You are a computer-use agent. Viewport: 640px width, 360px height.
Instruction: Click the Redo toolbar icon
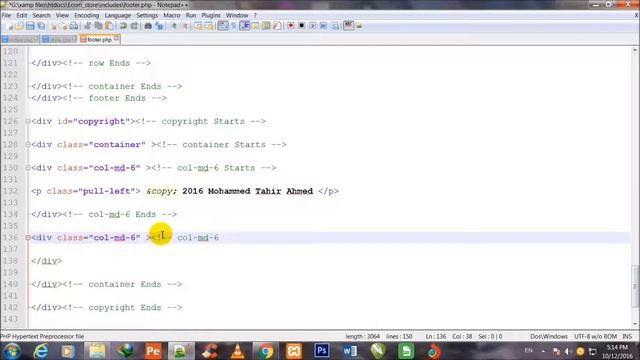[x=134, y=26]
